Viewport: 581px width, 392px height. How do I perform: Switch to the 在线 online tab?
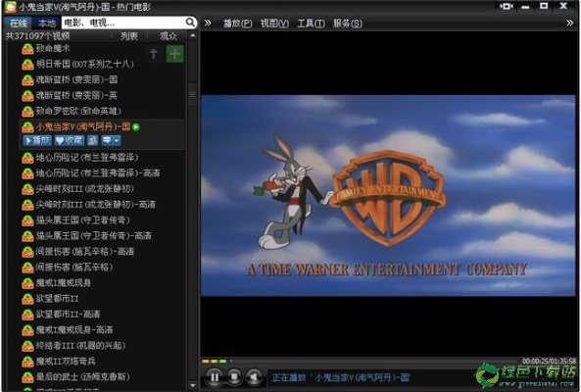point(19,23)
